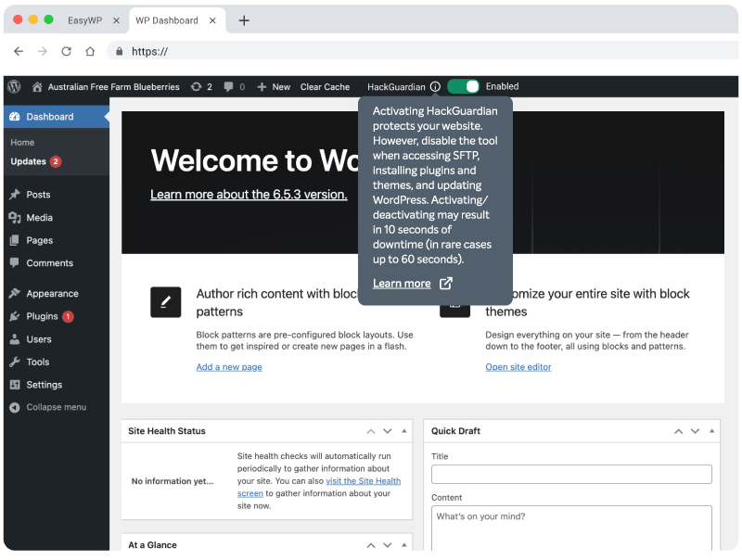Screen dimensions: 742x560
Task: Collapse the Site Health Status panel triangle
Action: [404, 431]
